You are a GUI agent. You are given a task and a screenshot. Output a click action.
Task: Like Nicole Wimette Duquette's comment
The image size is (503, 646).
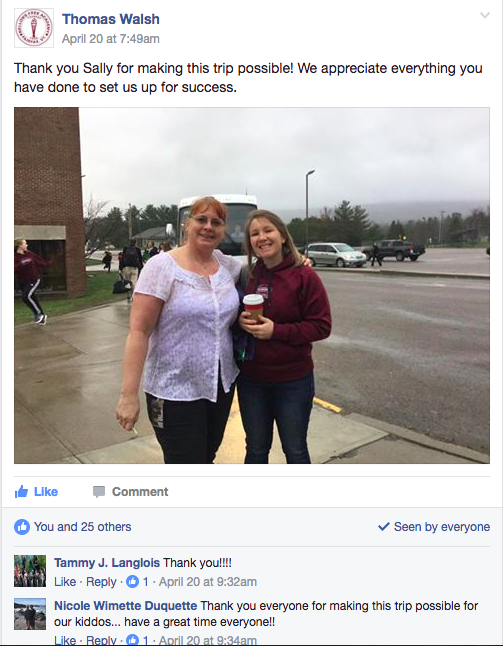coord(65,640)
